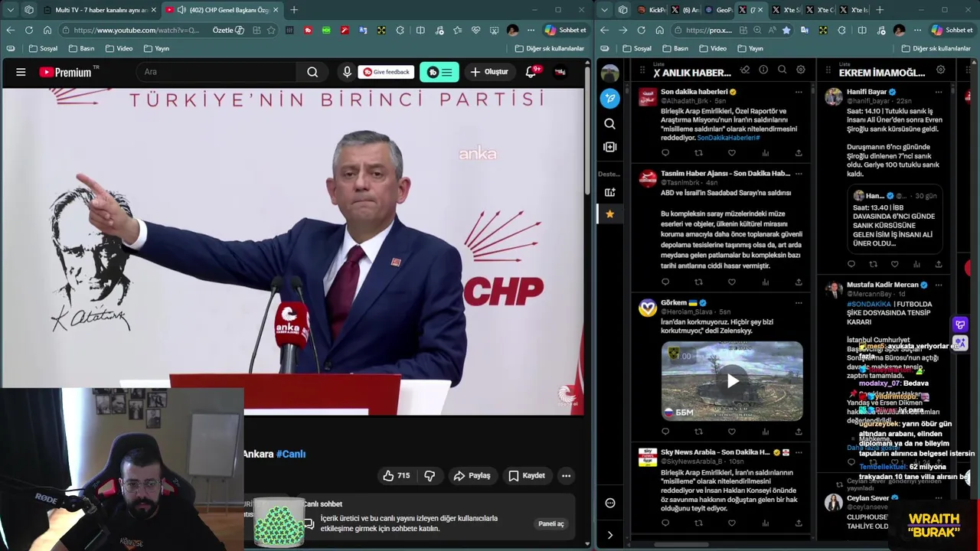Screen dimensions: 980x551
Task: Click the Oluştur create button
Action: click(x=488, y=72)
